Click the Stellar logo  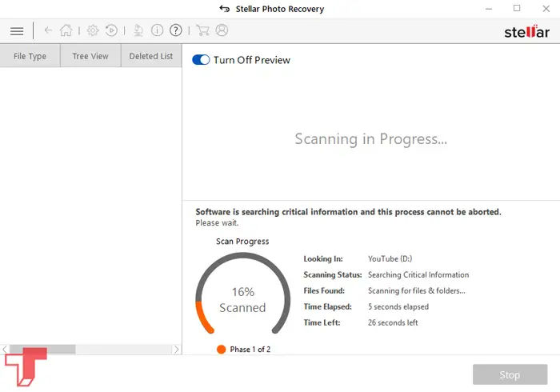526,32
